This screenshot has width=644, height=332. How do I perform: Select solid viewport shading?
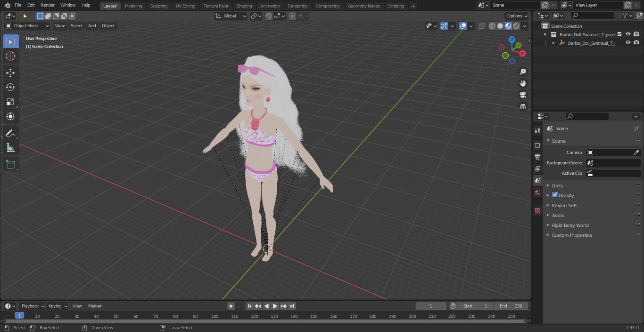(x=500, y=26)
